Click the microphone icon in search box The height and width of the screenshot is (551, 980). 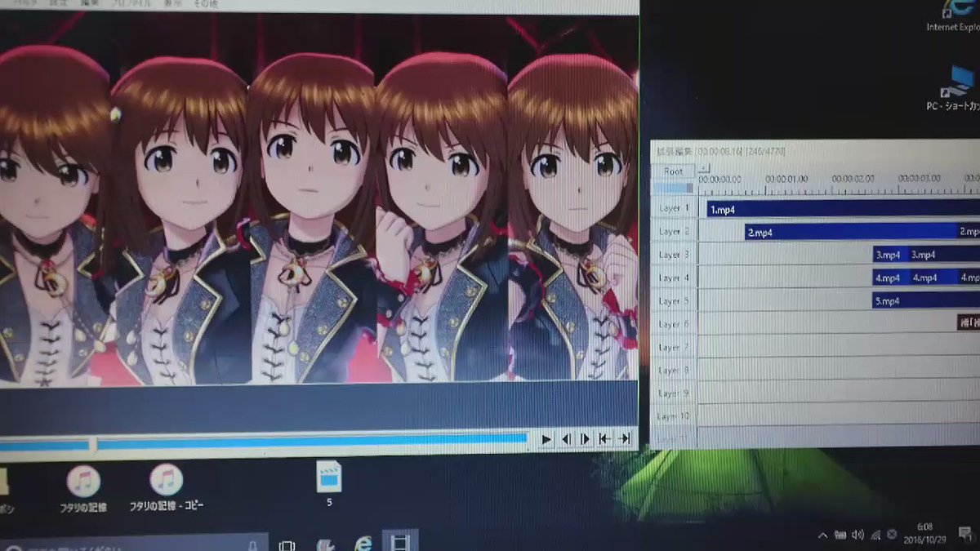254,545
